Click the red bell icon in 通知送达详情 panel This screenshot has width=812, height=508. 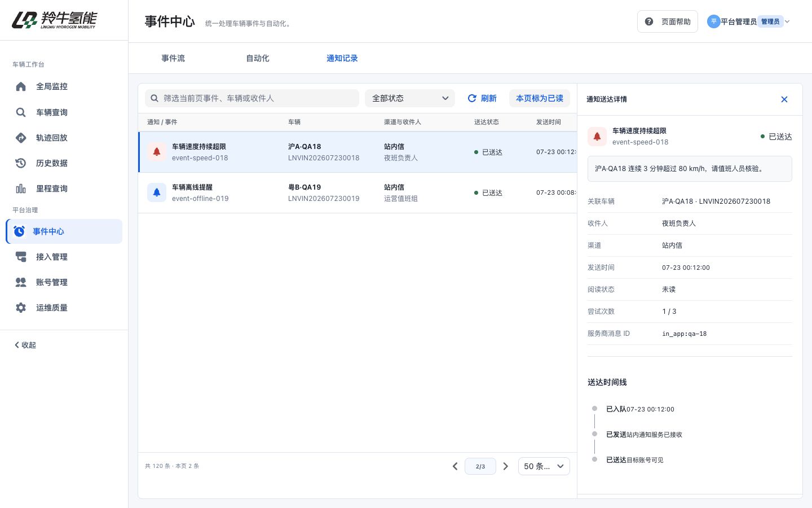coord(597,136)
